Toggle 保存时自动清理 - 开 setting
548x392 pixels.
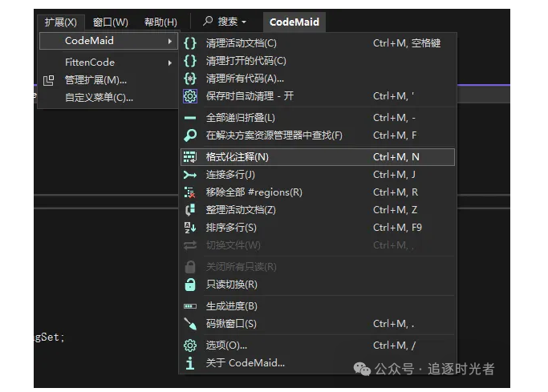point(318,96)
